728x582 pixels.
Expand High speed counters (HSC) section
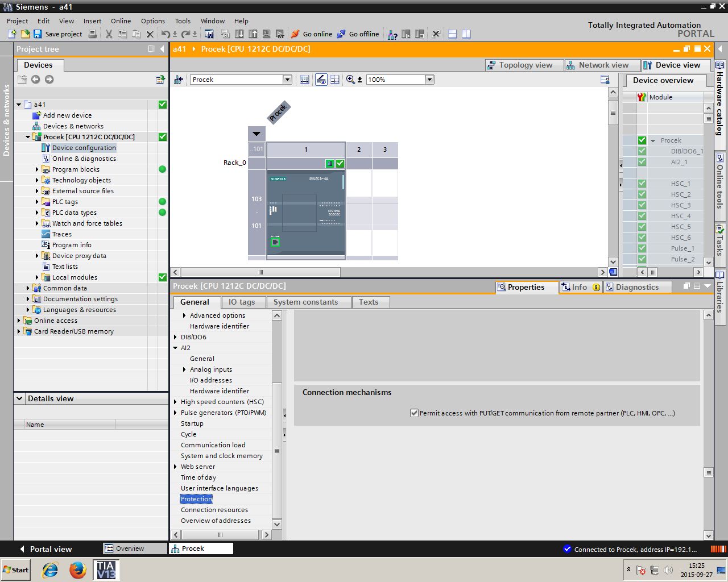tap(176, 402)
